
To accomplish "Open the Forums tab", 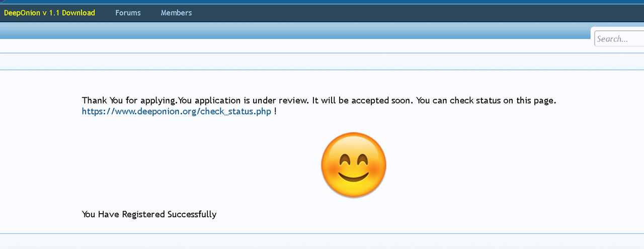I will (128, 13).
